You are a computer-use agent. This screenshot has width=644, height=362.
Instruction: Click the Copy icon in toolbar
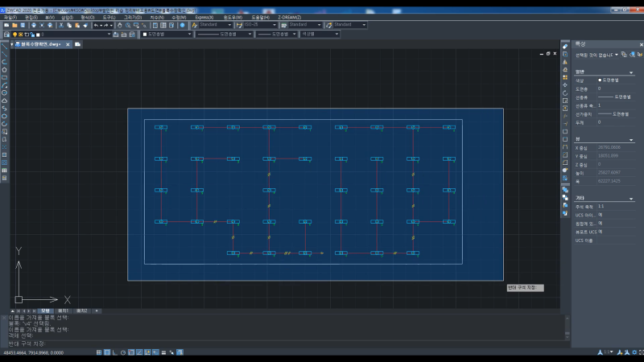click(69, 25)
